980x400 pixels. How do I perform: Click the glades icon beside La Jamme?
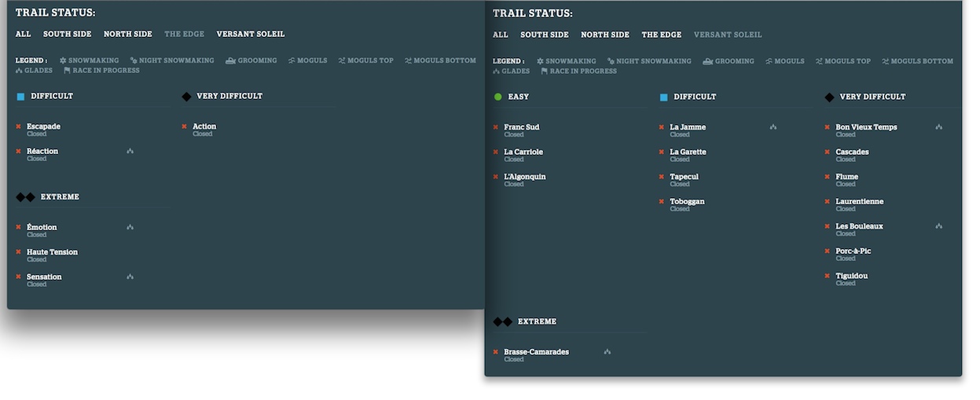773,127
